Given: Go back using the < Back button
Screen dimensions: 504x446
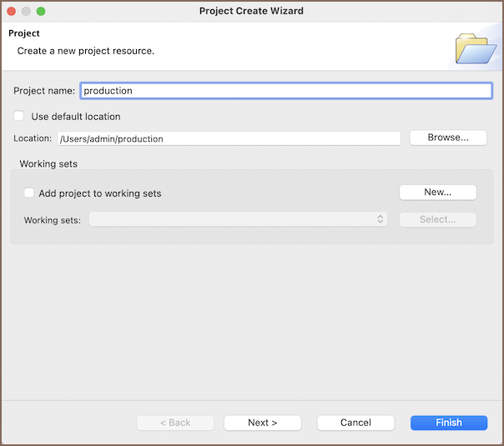Looking at the screenshot, I should pyautogui.click(x=175, y=423).
